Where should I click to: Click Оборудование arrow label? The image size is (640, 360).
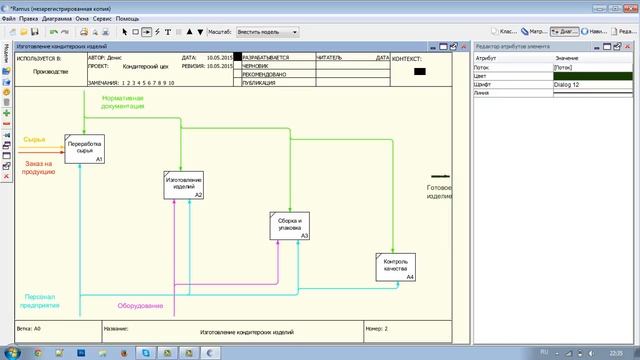click(140, 306)
